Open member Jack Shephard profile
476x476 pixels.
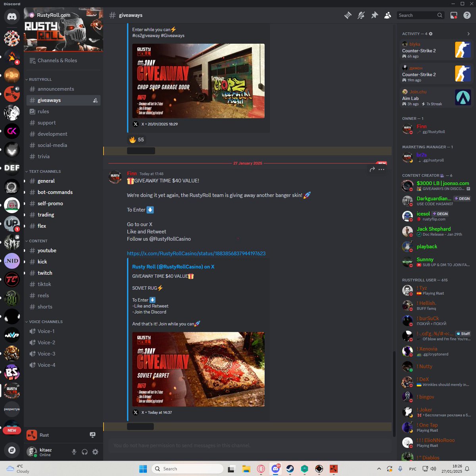click(x=436, y=231)
